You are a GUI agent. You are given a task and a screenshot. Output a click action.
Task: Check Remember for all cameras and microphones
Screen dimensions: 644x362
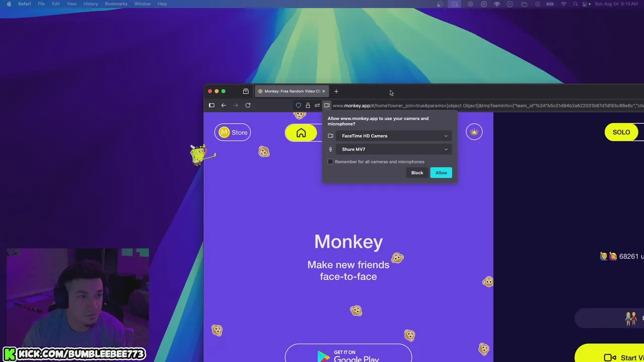coord(331,162)
